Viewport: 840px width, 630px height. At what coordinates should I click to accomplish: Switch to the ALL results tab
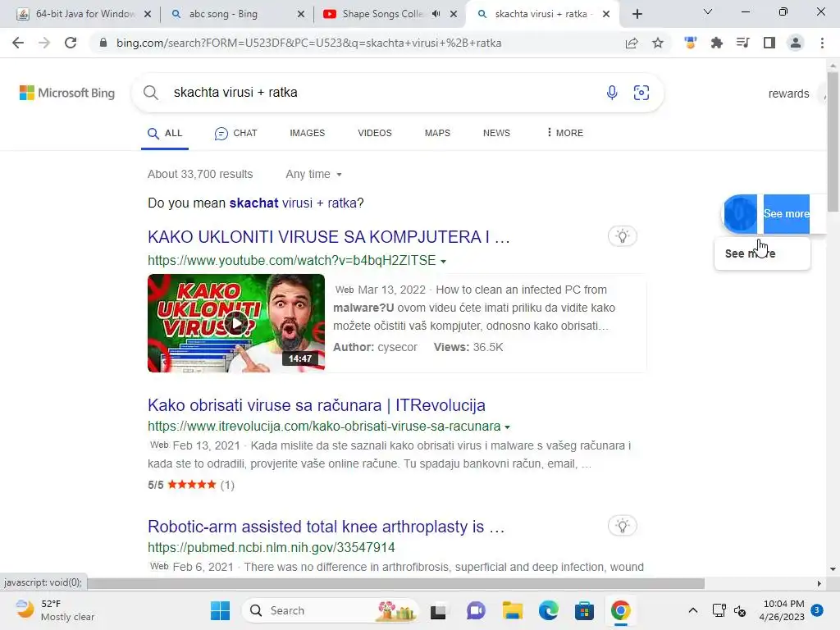point(165,134)
